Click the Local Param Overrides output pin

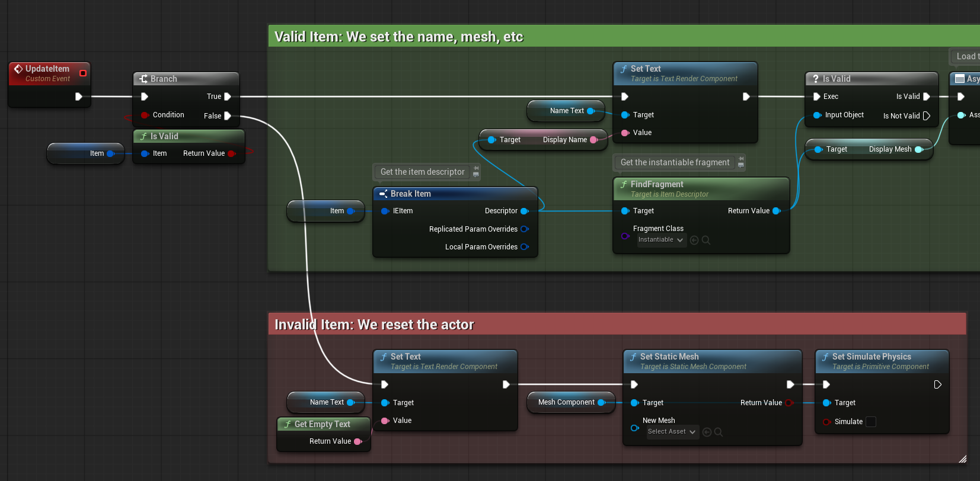[525, 247]
